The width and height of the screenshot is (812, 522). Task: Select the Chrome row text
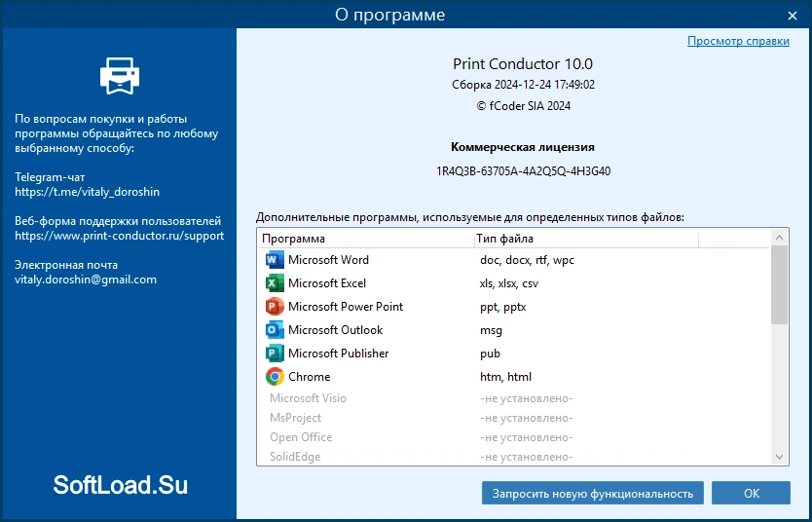[x=310, y=377]
